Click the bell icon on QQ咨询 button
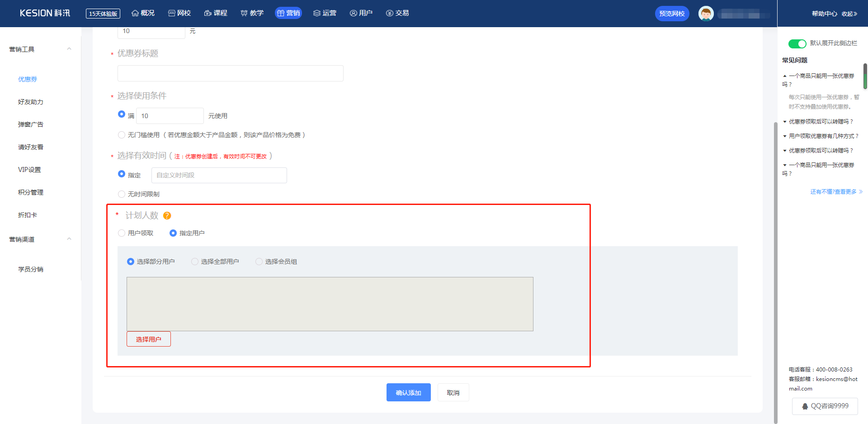The width and height of the screenshot is (868, 424). pyautogui.click(x=805, y=406)
